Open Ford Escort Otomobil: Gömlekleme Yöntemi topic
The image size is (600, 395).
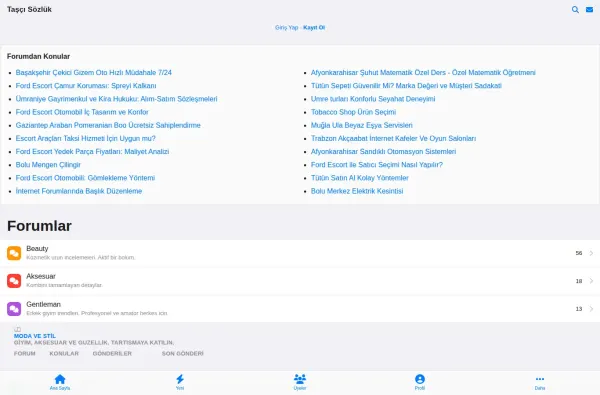tap(85, 178)
